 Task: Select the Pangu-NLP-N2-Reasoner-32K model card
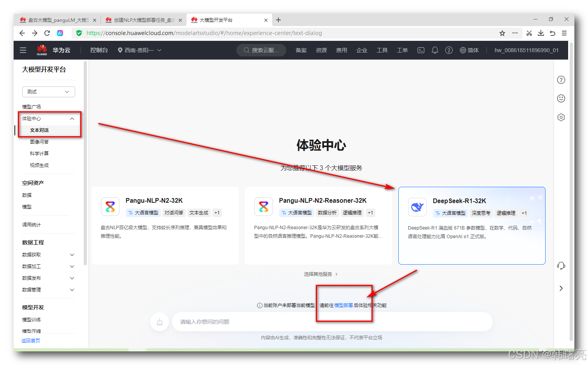[x=319, y=226]
